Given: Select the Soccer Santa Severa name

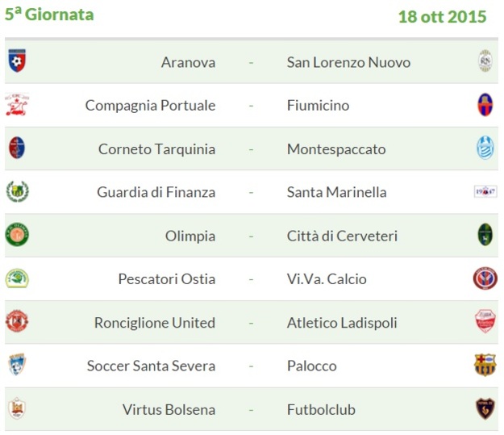Looking at the screenshot, I should (x=151, y=366).
